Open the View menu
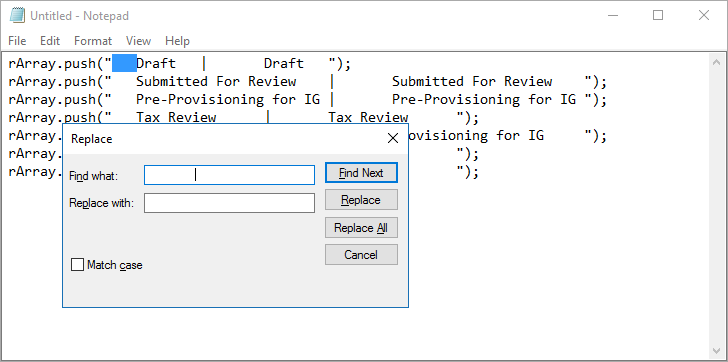 [138, 41]
